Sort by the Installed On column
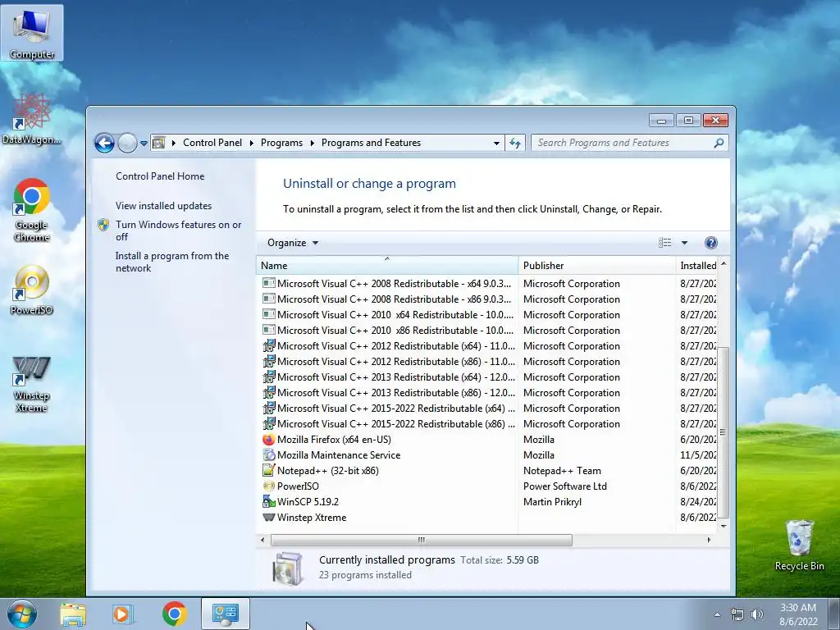840x630 pixels. 696,265
